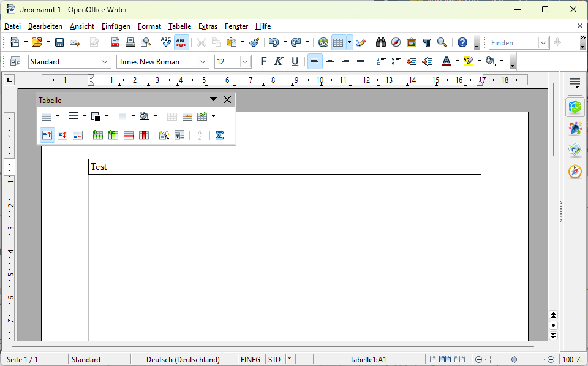Insert a hyperlink via the globe icon
Screen dimensions: 588x366
323,42
